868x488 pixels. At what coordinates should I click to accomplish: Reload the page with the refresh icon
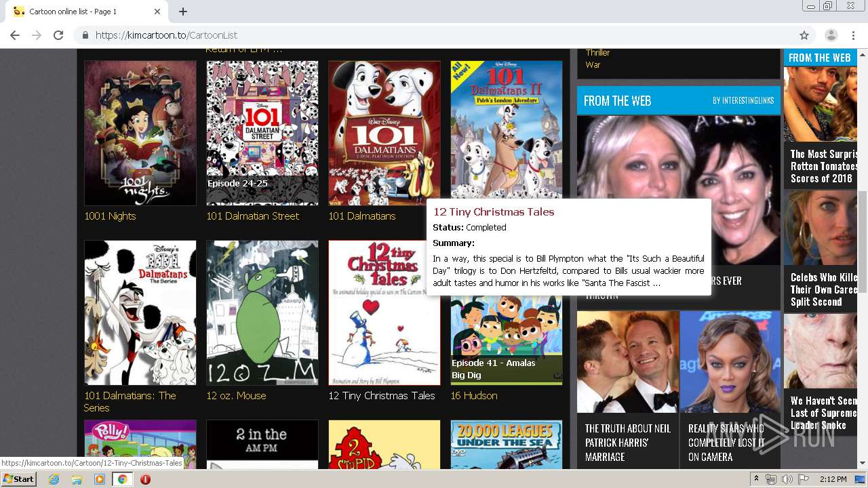(58, 35)
